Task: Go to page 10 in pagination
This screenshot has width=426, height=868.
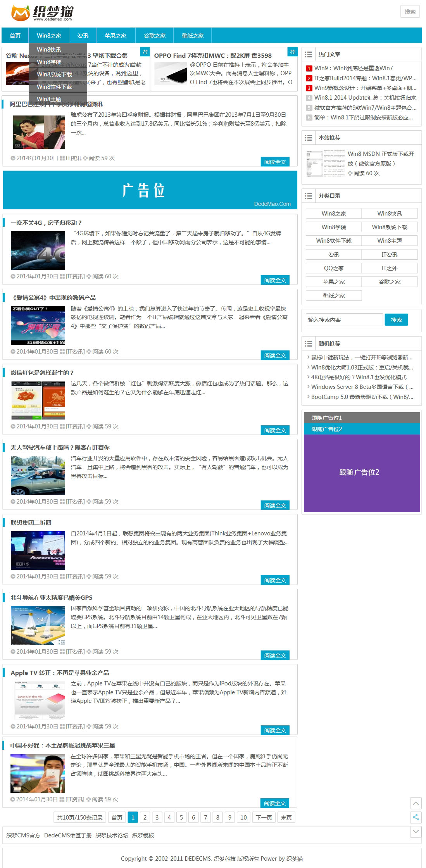Action: [x=243, y=817]
